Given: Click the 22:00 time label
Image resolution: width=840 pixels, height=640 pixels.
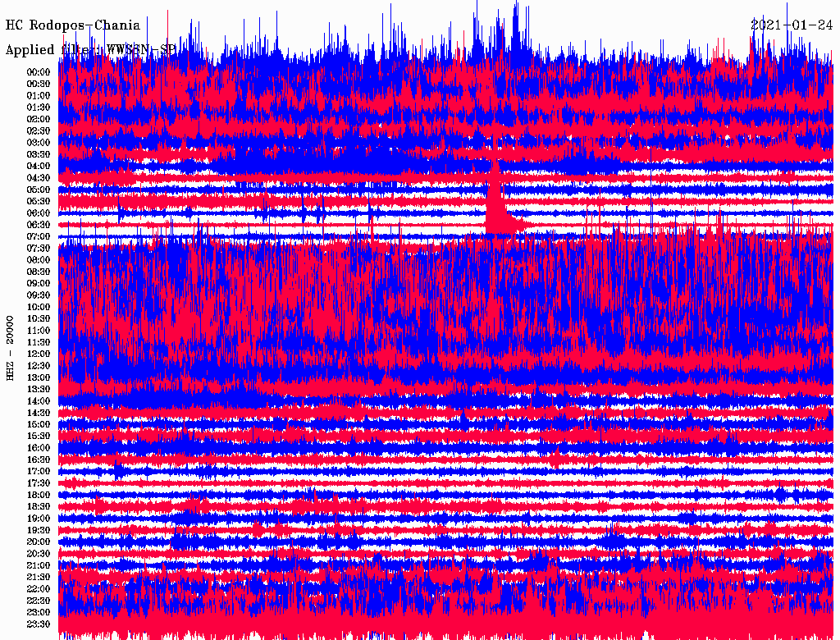Looking at the screenshot, I should [x=38, y=588].
